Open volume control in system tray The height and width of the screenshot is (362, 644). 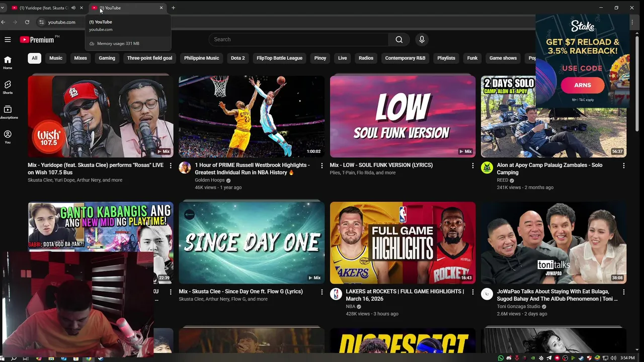(x=613, y=358)
